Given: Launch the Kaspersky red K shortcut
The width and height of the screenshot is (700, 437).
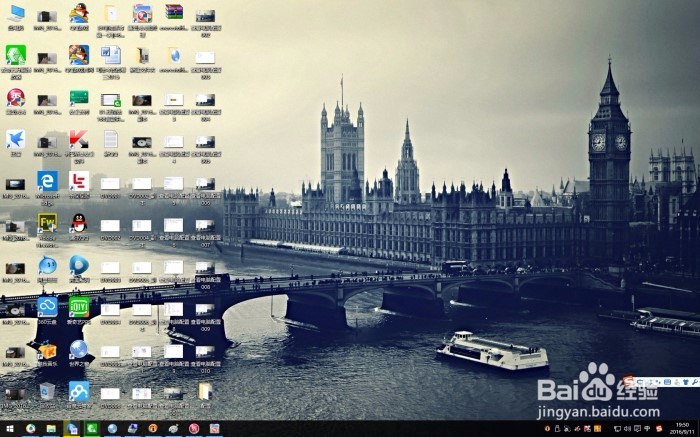Looking at the screenshot, I should [x=79, y=140].
